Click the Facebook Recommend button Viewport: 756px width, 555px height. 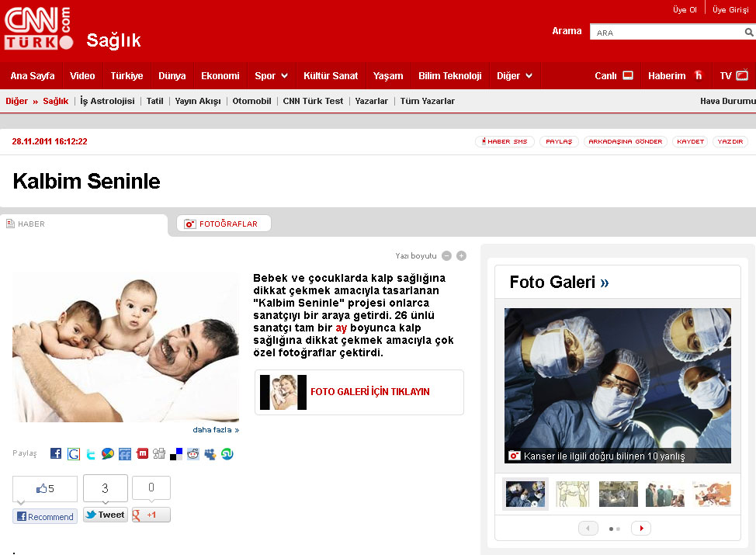(x=45, y=516)
